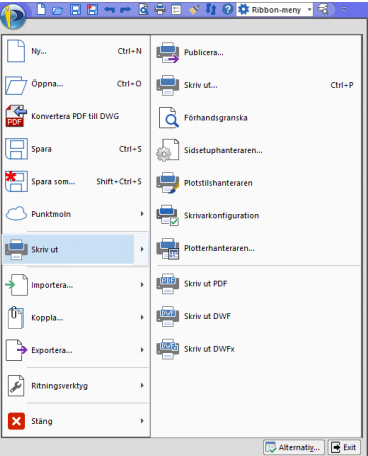Choose Öppna... in the application menu
The image size is (368, 456).
[76, 84]
